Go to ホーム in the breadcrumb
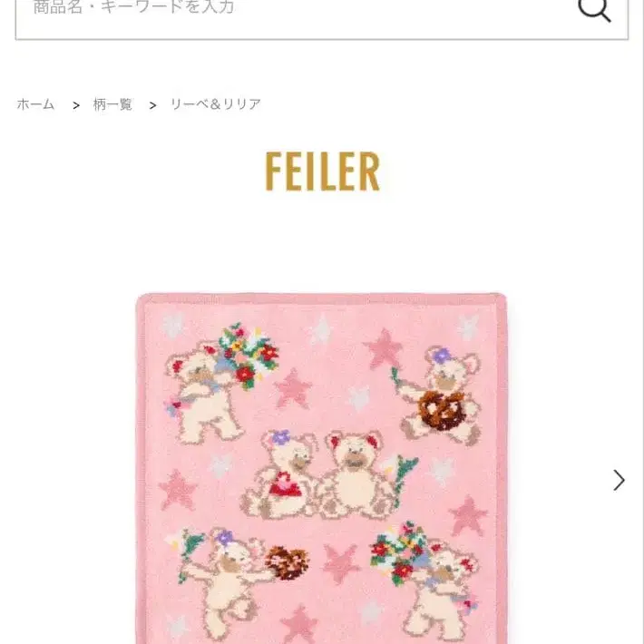644x644 pixels. [x=35, y=104]
